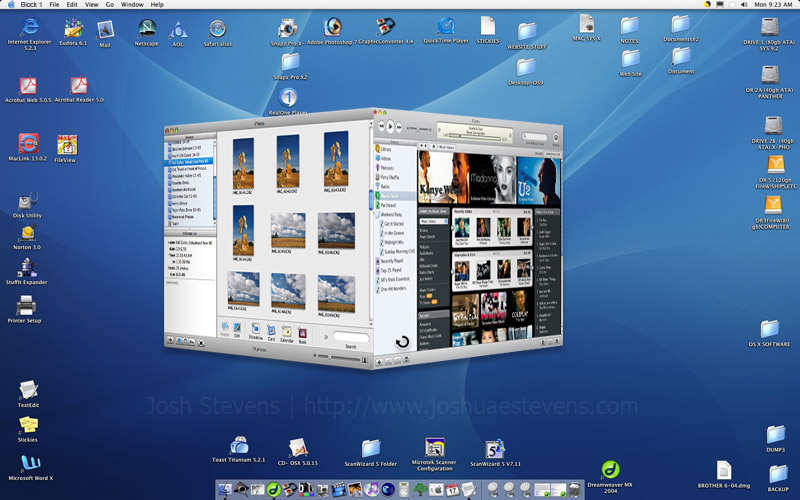800x500 pixels.
Task: Select Podcasts in the iTunes source list
Action: pos(386,167)
